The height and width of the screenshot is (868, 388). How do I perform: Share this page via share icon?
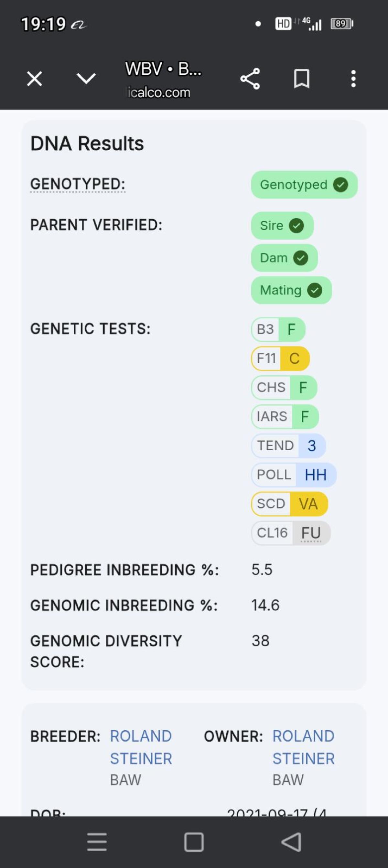click(x=250, y=79)
